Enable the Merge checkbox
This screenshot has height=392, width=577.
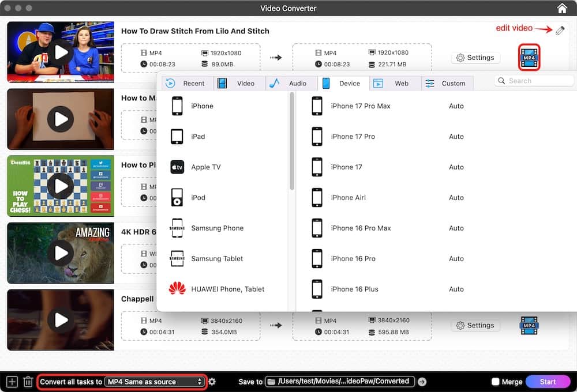(x=495, y=381)
